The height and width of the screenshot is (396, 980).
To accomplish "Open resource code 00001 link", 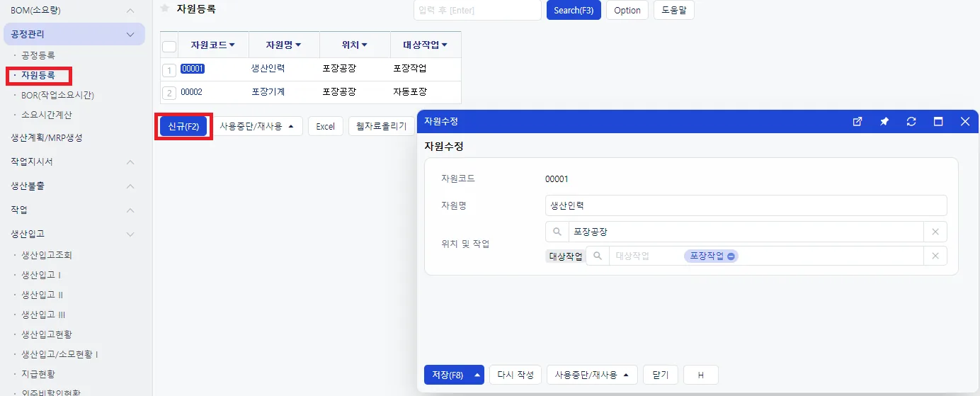I will tap(193, 69).
